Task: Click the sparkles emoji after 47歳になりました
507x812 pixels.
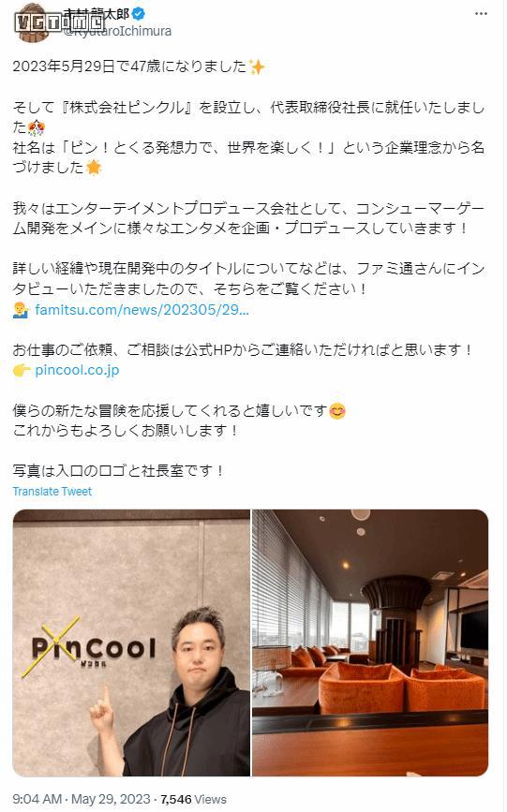Action: click(x=256, y=67)
